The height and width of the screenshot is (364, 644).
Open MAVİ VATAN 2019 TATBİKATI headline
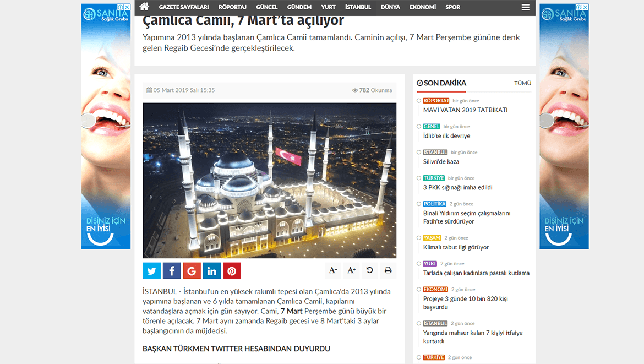pos(465,110)
